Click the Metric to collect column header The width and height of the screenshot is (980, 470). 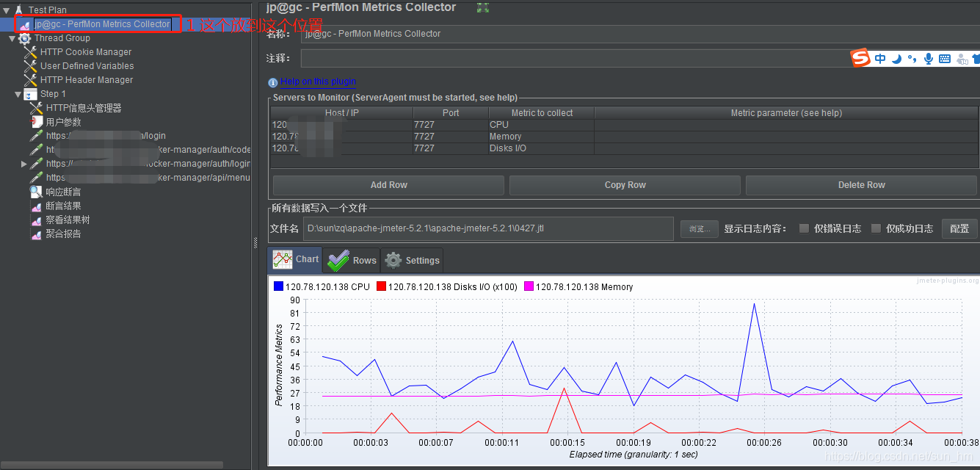click(542, 112)
